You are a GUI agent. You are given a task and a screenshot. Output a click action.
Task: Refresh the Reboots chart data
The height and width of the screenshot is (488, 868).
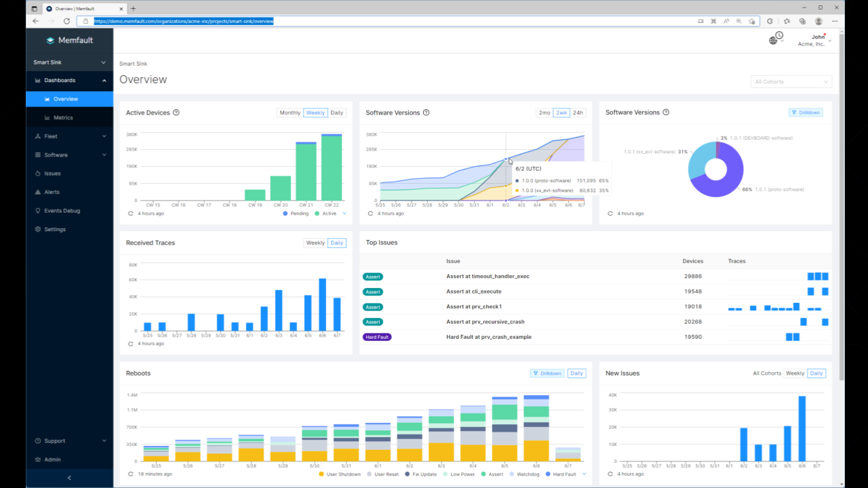(x=130, y=474)
